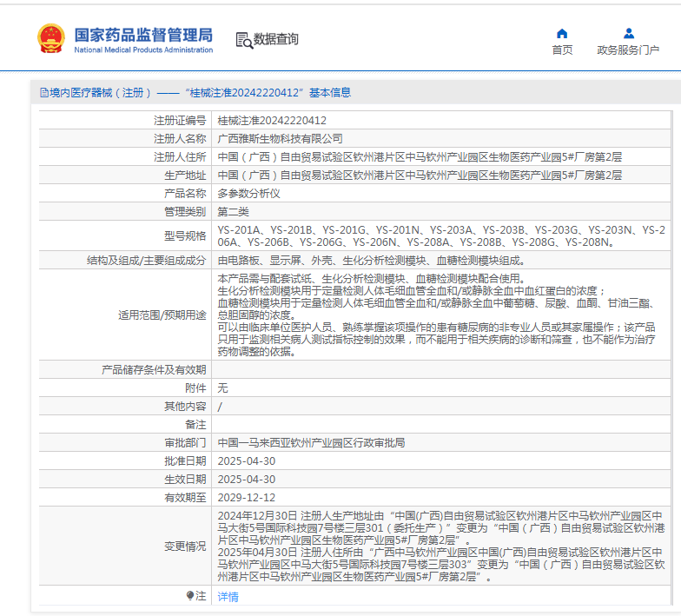Image resolution: width=681 pixels, height=616 pixels.
Task: Click the 首页 home icon
Action: click(562, 33)
